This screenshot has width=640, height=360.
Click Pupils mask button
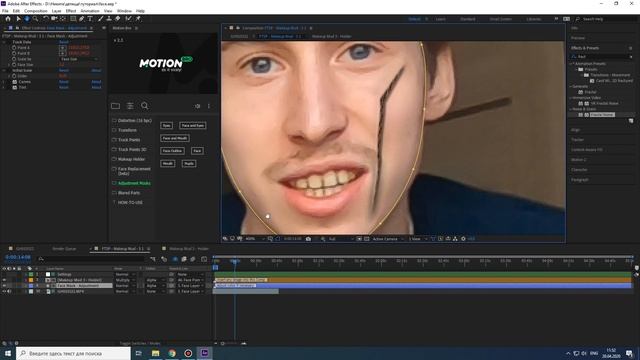[x=189, y=164]
